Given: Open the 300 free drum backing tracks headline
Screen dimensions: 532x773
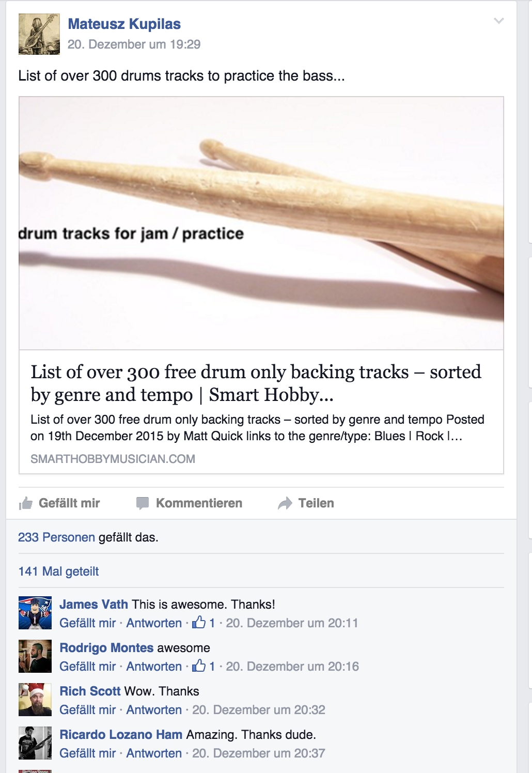Looking at the screenshot, I should [x=256, y=383].
